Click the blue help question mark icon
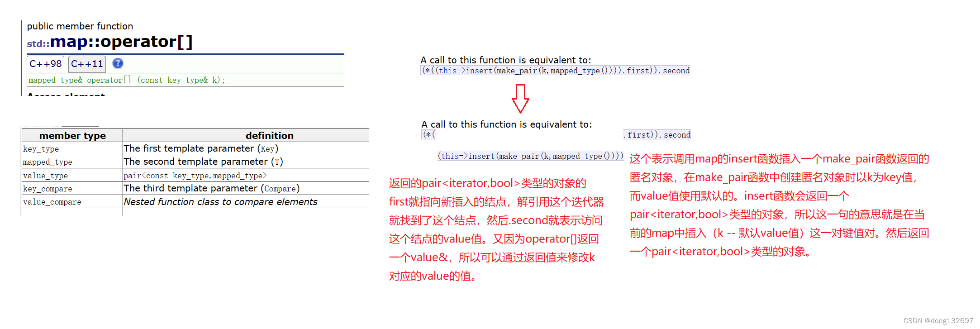Image resolution: width=980 pixels, height=329 pixels. [x=118, y=63]
